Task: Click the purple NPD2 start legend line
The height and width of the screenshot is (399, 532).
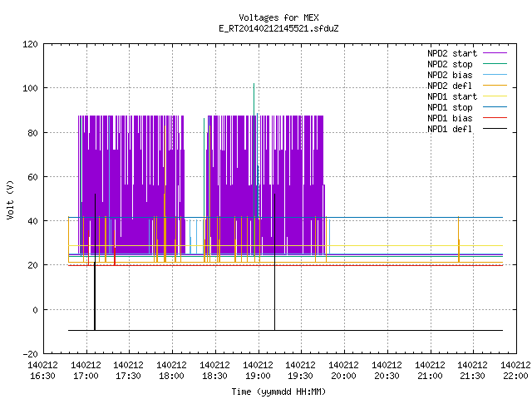Action: 495,53
